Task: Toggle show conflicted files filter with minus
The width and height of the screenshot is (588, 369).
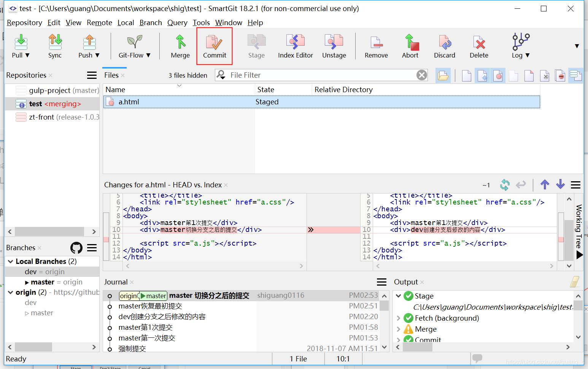Action: 560,75
